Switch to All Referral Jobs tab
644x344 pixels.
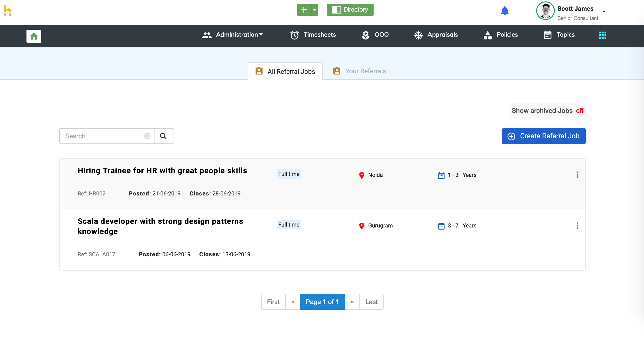click(x=285, y=71)
